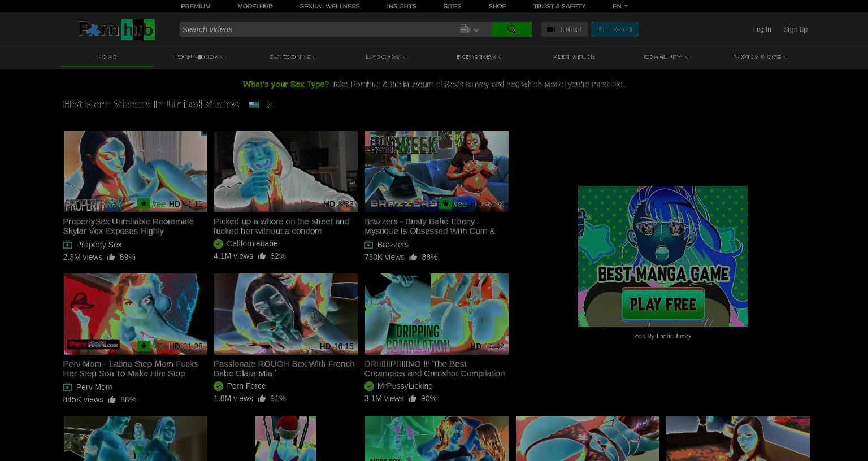Image resolution: width=868 pixels, height=461 pixels.
Task: Click Play Free in the ad banner
Action: (663, 304)
